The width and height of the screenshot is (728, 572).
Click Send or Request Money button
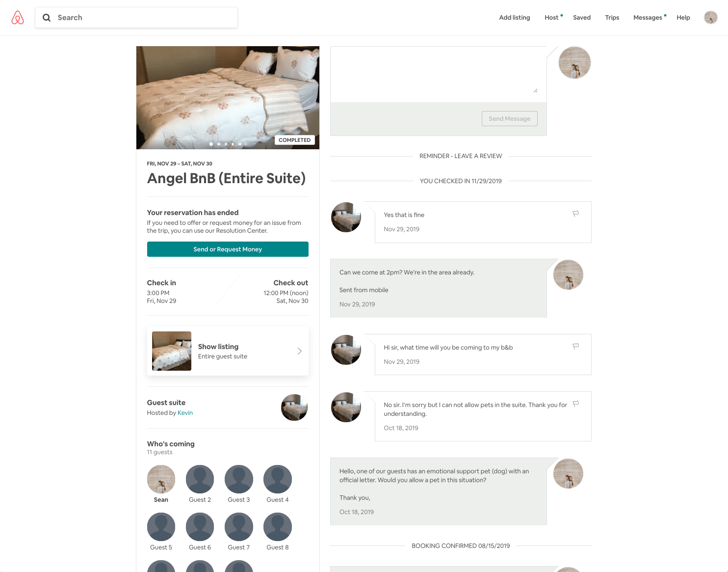228,249
